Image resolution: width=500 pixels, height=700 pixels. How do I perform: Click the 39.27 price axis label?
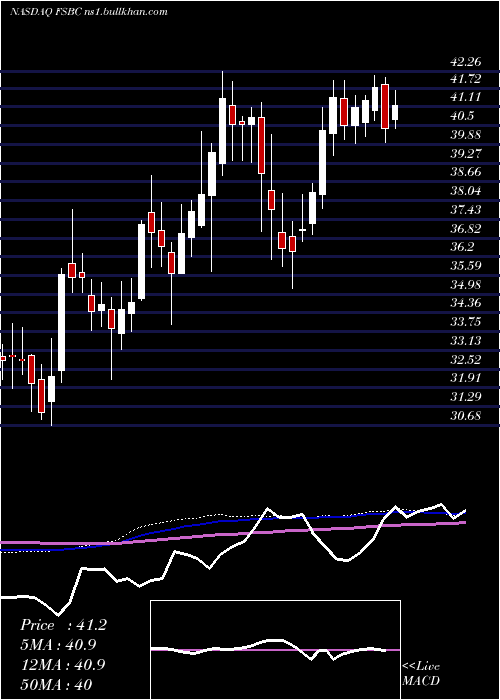point(466,154)
